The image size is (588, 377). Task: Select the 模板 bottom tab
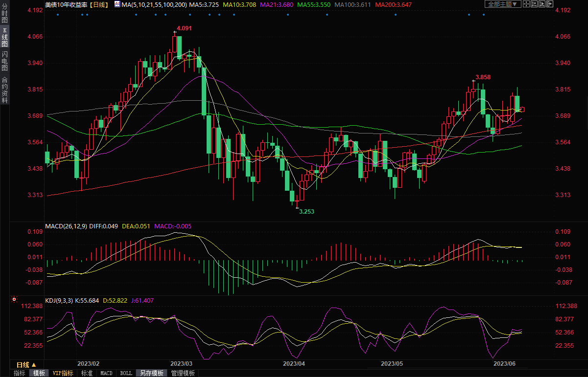pos(39,373)
